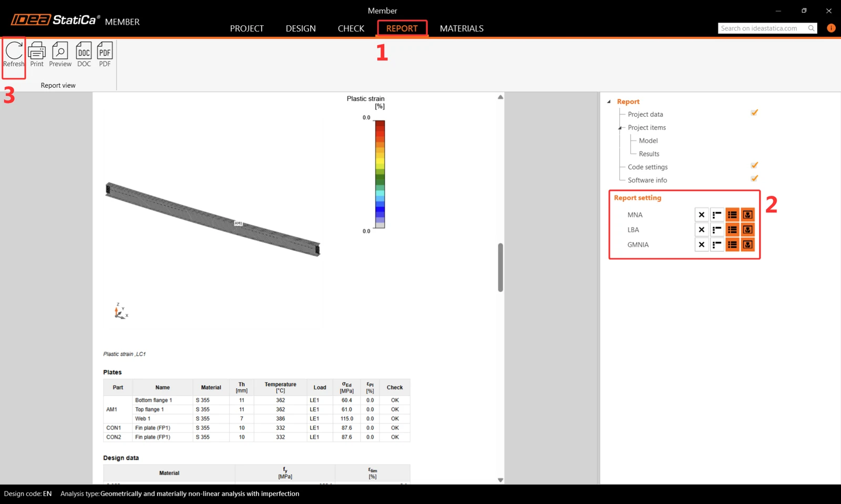This screenshot has width=841, height=504.
Task: Click the plastic strain color legend bar
Action: click(x=380, y=174)
